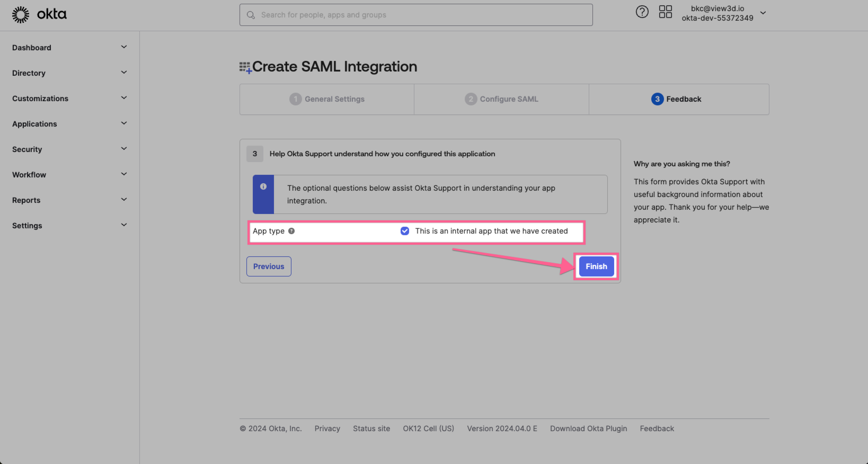Click the okta-dev-55372349 org name

(718, 18)
